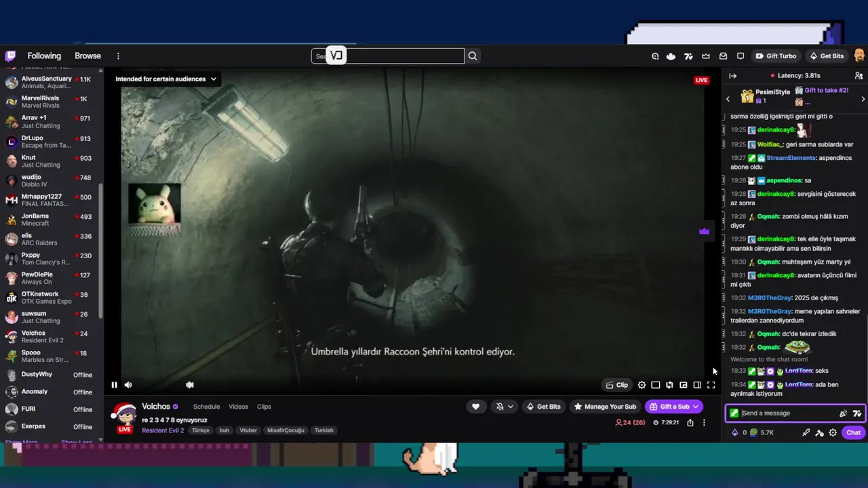Click the Bits balance icon below chat
This screenshot has width=868, height=488.
[734, 432]
